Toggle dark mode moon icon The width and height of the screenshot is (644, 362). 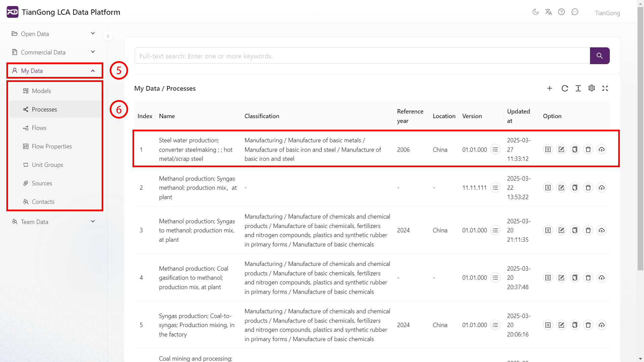click(x=535, y=12)
